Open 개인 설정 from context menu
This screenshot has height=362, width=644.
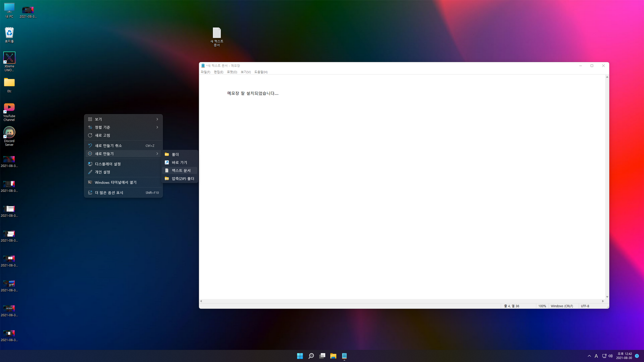pos(123,172)
